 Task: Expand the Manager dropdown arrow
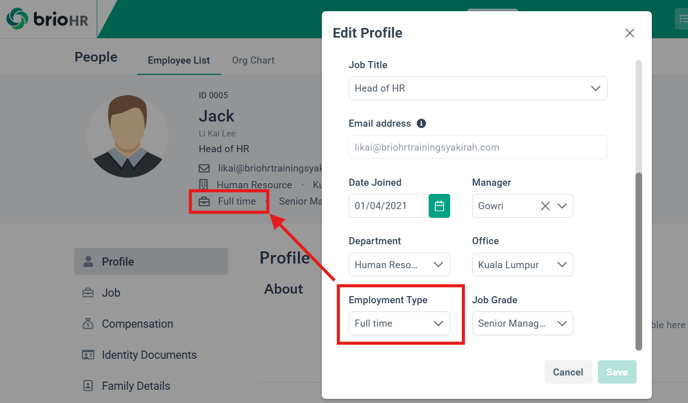(562, 206)
